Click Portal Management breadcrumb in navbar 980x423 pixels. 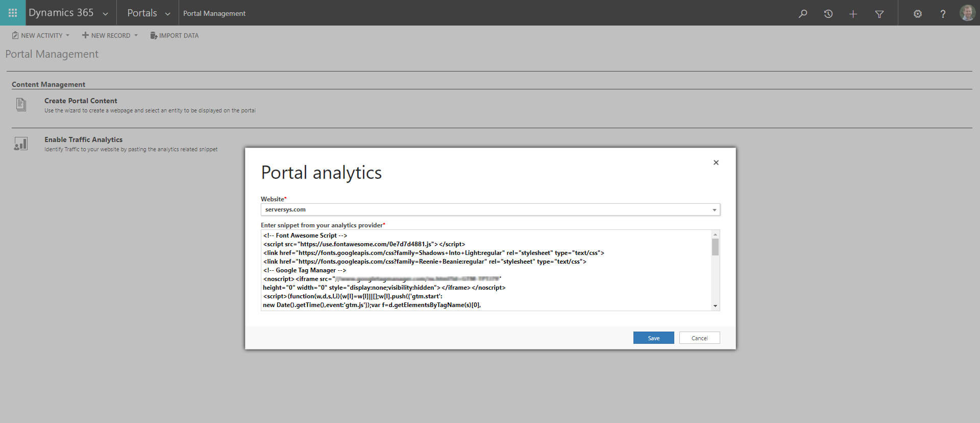pyautogui.click(x=214, y=13)
